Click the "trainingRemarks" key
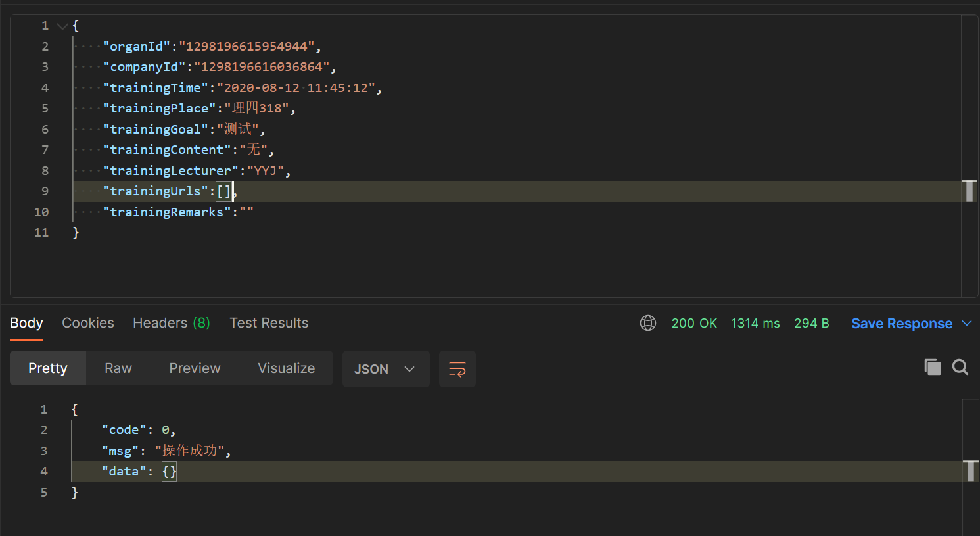The height and width of the screenshot is (536, 980). click(x=167, y=212)
